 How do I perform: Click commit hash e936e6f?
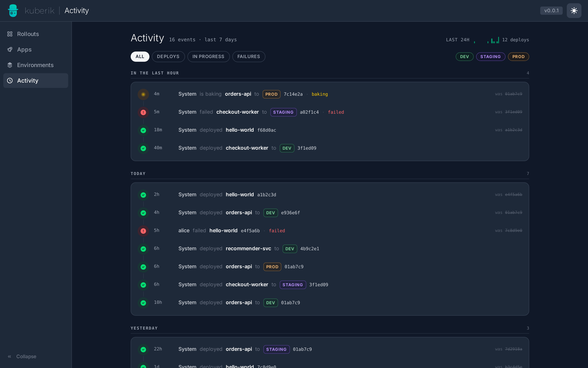290,213
